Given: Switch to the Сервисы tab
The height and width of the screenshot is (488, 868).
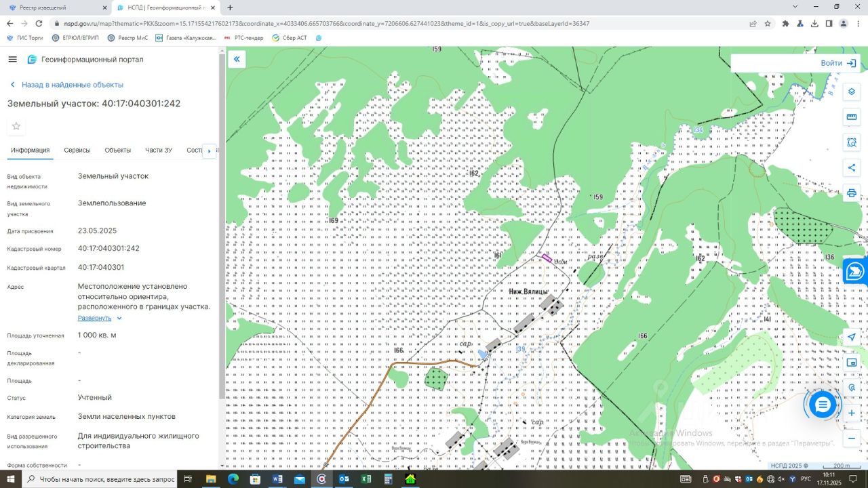Looking at the screenshot, I should pos(77,150).
